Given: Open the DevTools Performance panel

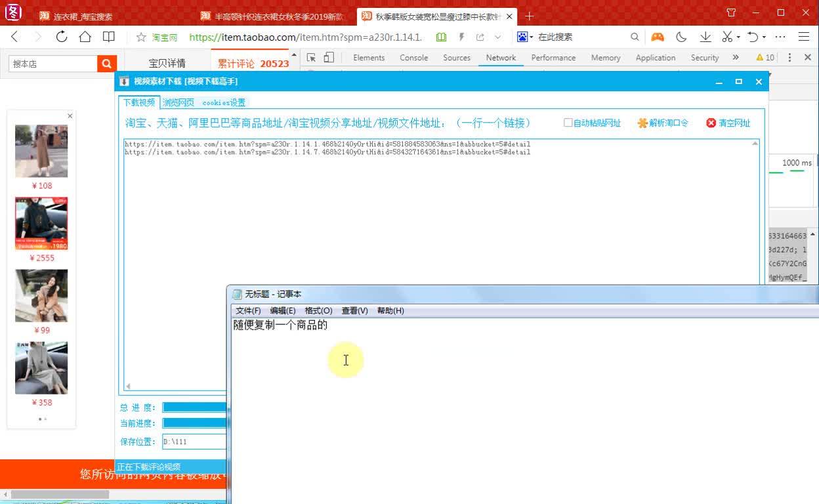Looking at the screenshot, I should pyautogui.click(x=553, y=58).
